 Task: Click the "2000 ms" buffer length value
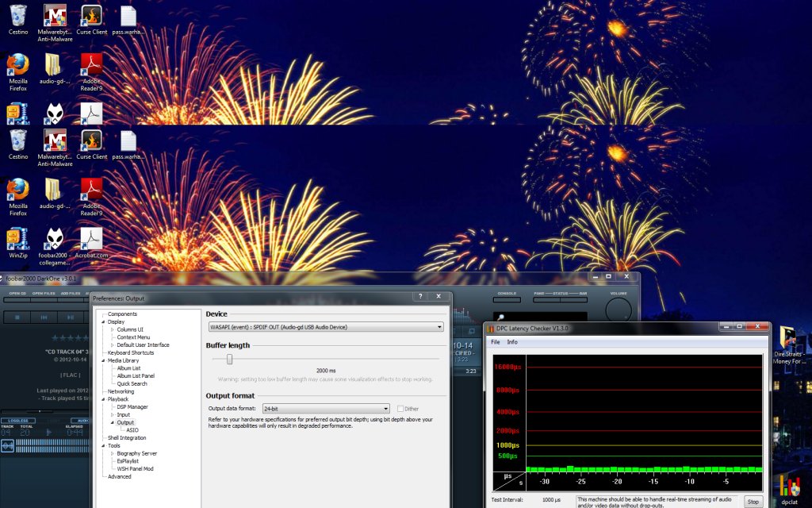point(326,371)
